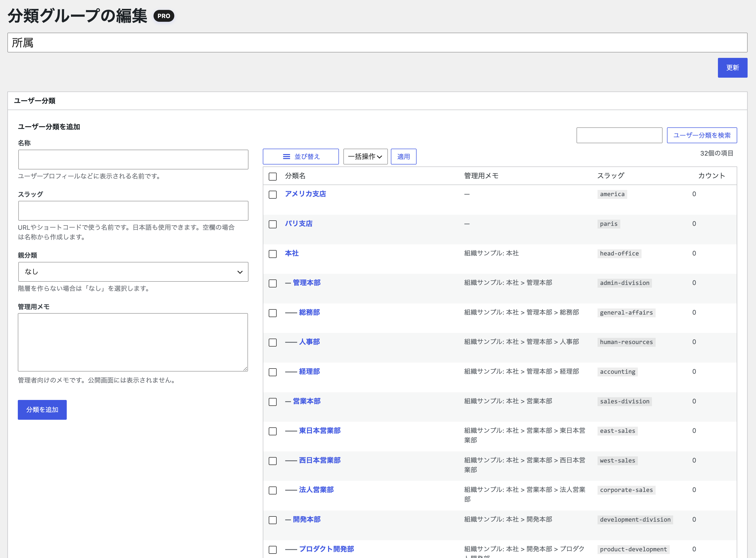Click the sales-division slug cell
This screenshot has height=558, width=756.
[625, 402]
